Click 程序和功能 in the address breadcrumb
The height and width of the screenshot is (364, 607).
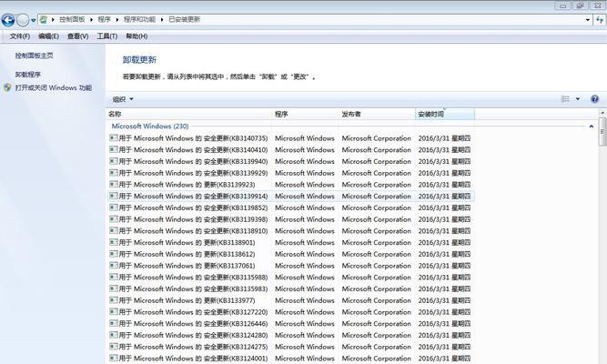click(x=140, y=19)
